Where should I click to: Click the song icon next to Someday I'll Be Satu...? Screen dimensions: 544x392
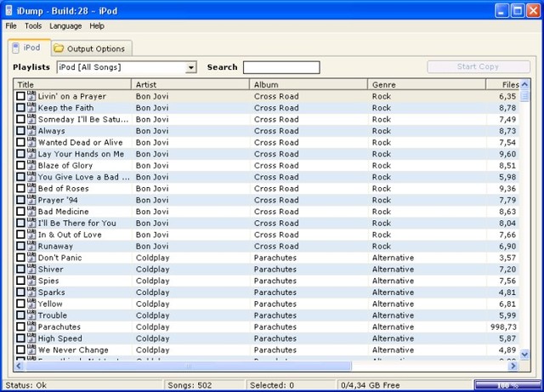pyautogui.click(x=31, y=119)
